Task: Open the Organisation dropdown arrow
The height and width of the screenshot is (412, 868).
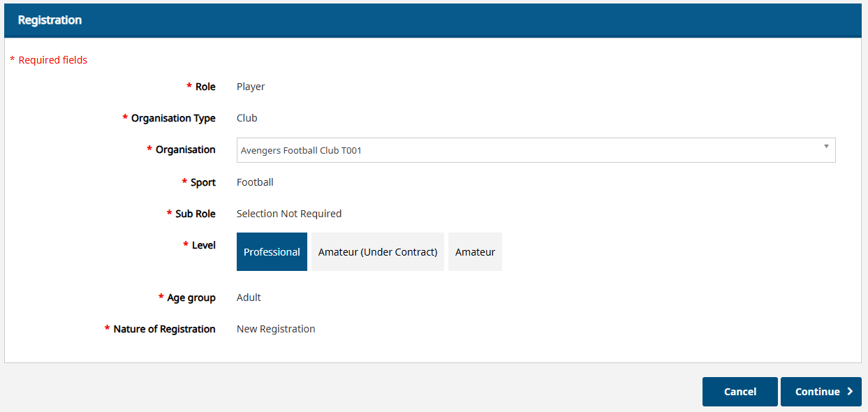Action: [x=826, y=147]
